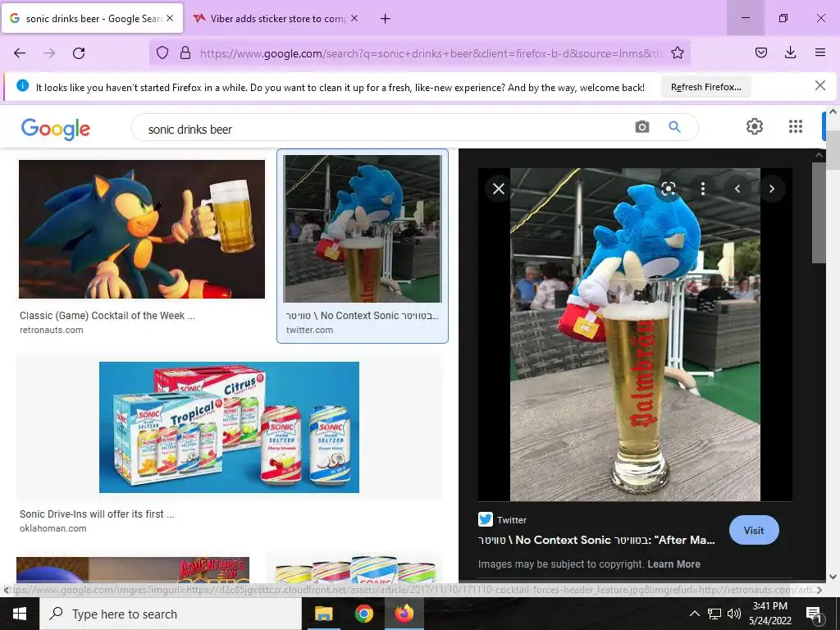
Task: Open the Google apps grid icon
Action: tap(796, 126)
